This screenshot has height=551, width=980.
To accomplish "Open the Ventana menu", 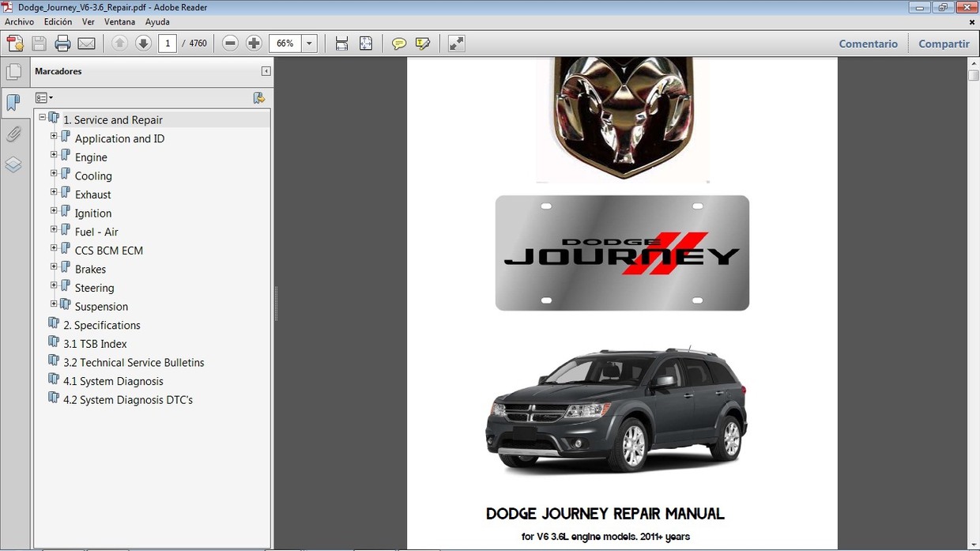I will (119, 22).
